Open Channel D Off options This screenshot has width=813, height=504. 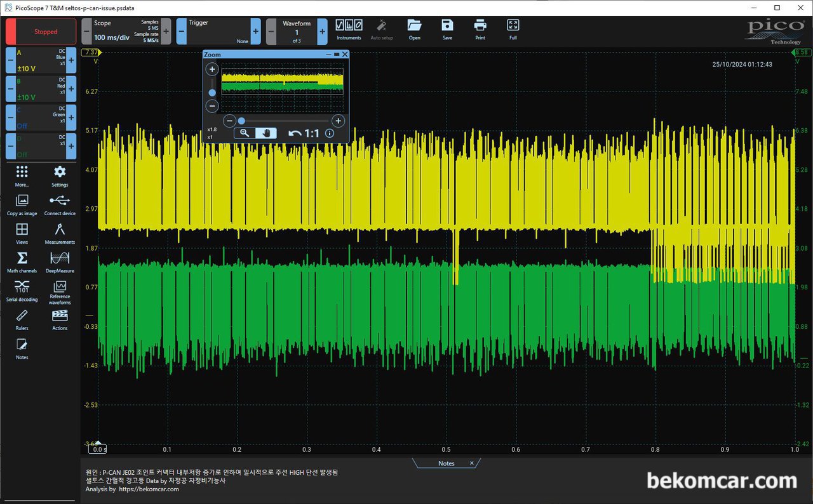coord(41,147)
